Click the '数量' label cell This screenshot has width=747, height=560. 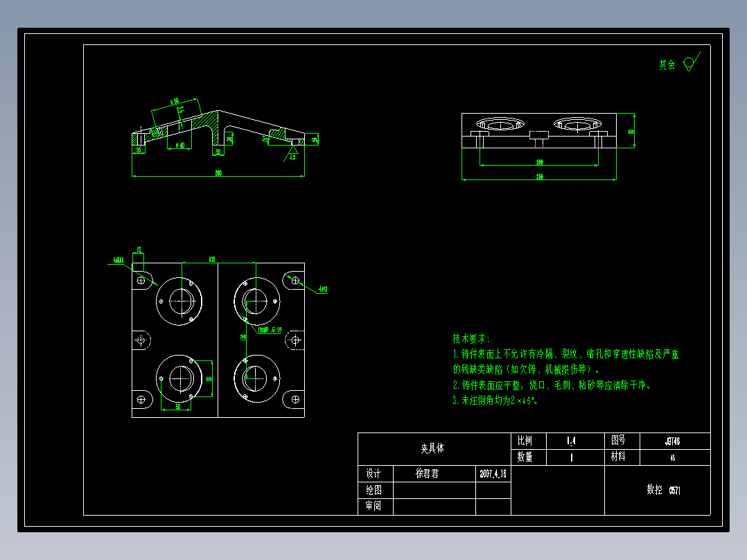tap(525, 457)
